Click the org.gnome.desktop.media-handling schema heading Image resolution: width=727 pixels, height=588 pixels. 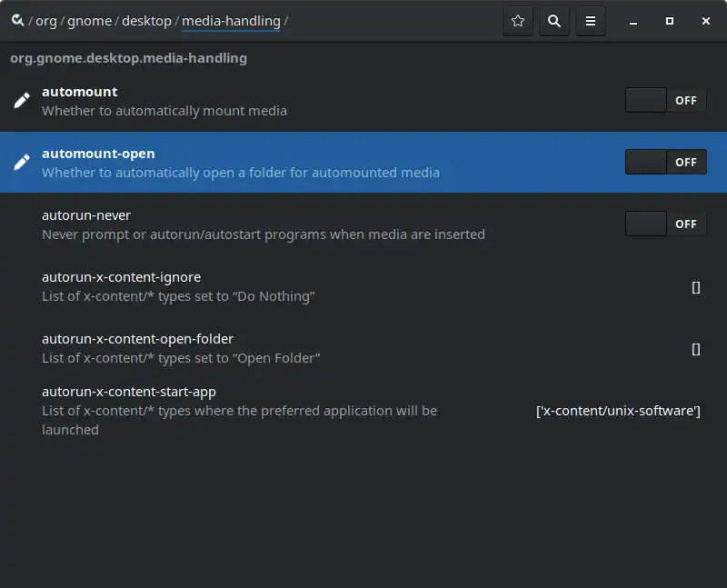[128, 58]
